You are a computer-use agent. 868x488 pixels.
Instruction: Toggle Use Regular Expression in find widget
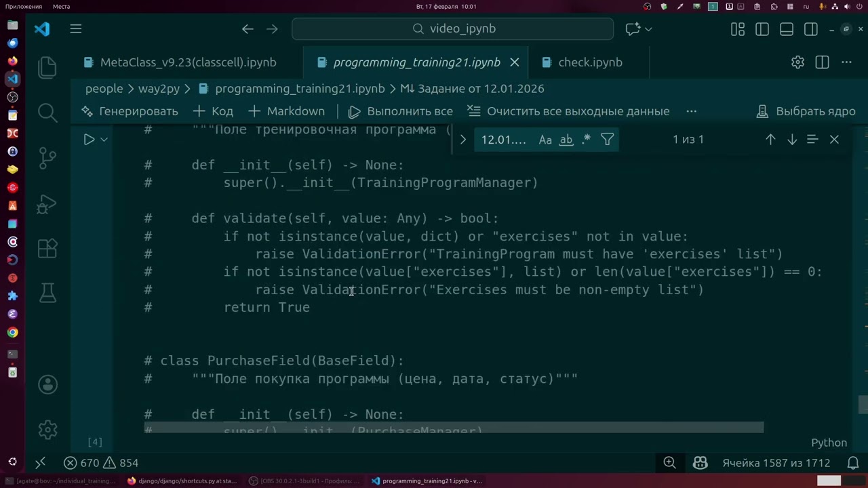[x=587, y=140]
